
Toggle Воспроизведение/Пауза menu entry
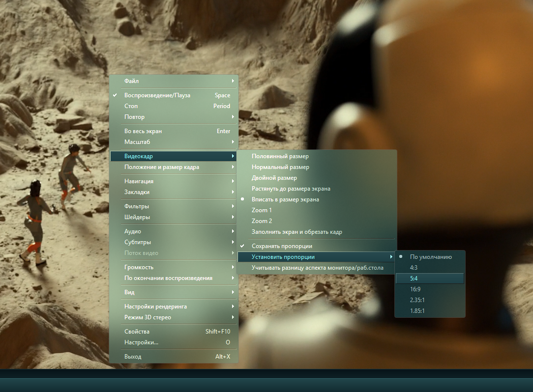click(174, 95)
